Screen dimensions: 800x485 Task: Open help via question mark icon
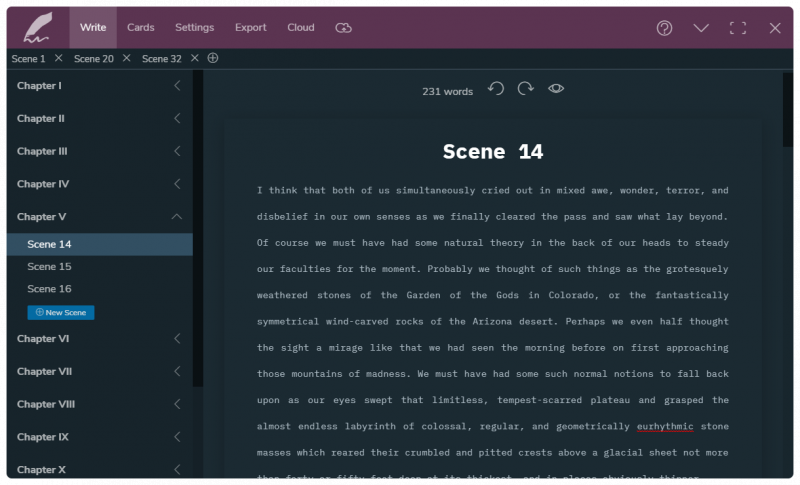tap(664, 28)
